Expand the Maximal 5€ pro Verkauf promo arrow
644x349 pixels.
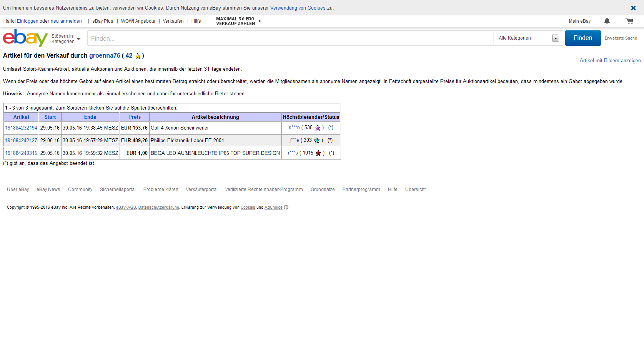260,21
